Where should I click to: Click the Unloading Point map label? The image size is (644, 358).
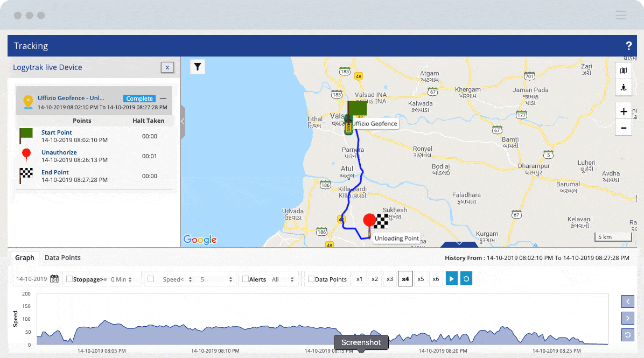tap(397, 238)
